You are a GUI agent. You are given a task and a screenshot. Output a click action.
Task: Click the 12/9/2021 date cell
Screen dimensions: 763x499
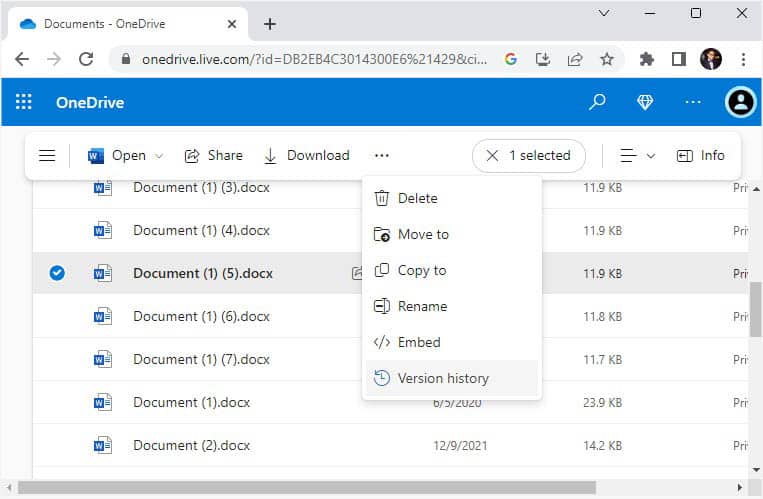[460, 445]
